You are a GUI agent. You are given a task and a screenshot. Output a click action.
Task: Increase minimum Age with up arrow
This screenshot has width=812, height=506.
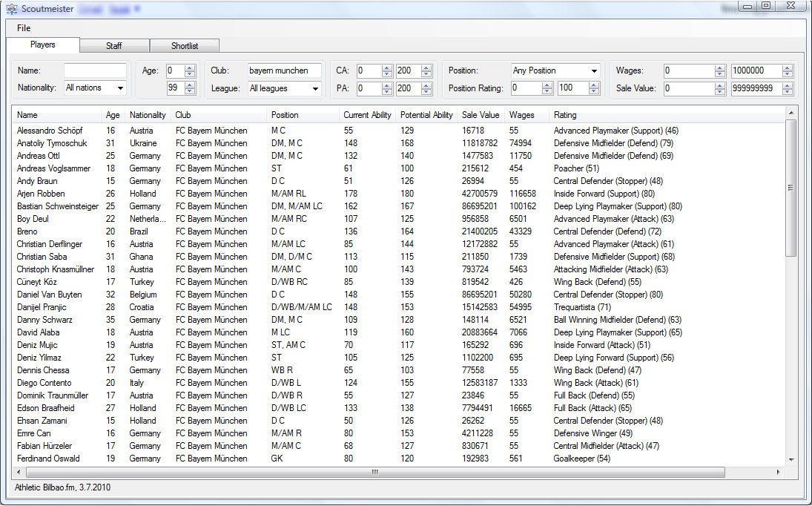[x=190, y=68]
